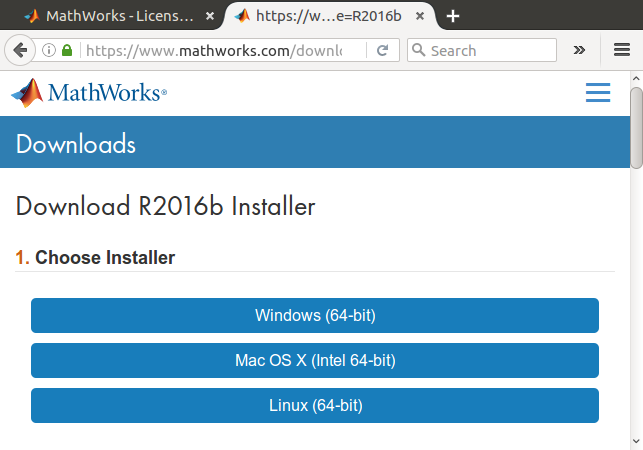643x450 pixels.
Task: Download the Windows (64-bit) installer
Action: point(315,315)
